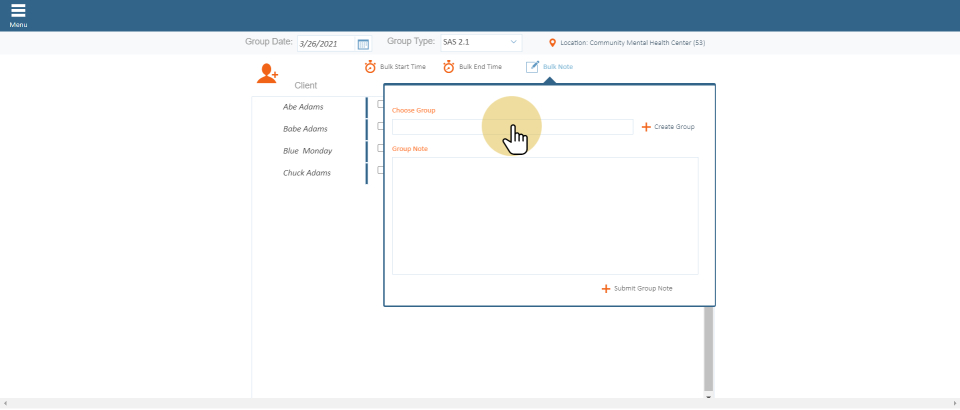Image resolution: width=960 pixels, height=410 pixels.
Task: Click the Create Group label
Action: (674, 127)
